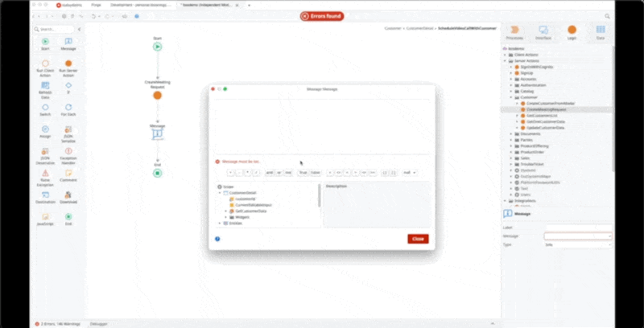Click the Errors found banner
Screen dimensions: 644x328
[x=321, y=15]
